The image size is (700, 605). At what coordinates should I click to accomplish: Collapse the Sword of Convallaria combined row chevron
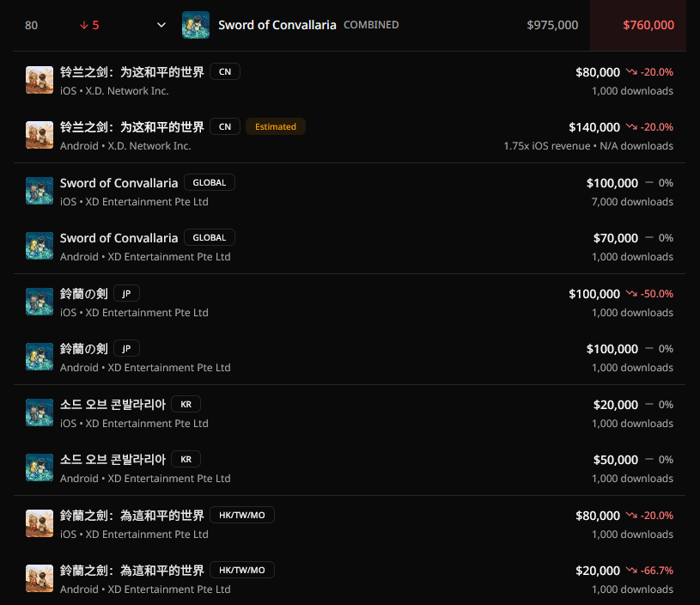pos(161,25)
